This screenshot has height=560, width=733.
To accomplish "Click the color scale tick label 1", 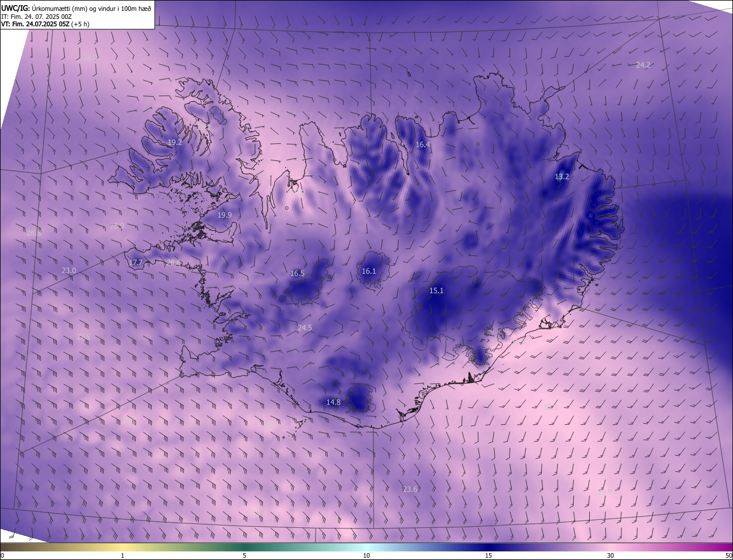I will click(x=123, y=555).
